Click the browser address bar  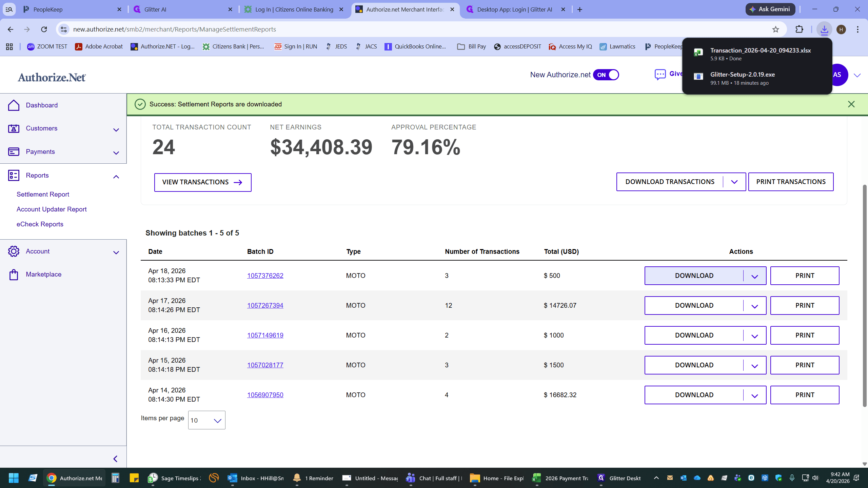tap(420, 29)
